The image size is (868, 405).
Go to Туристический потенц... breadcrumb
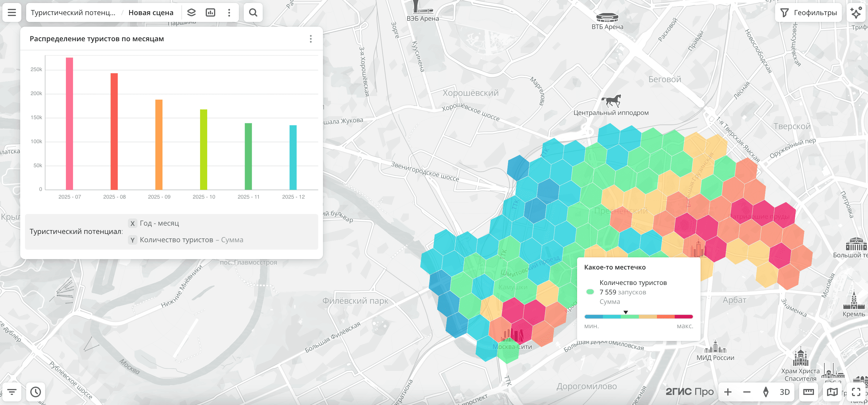(x=73, y=13)
